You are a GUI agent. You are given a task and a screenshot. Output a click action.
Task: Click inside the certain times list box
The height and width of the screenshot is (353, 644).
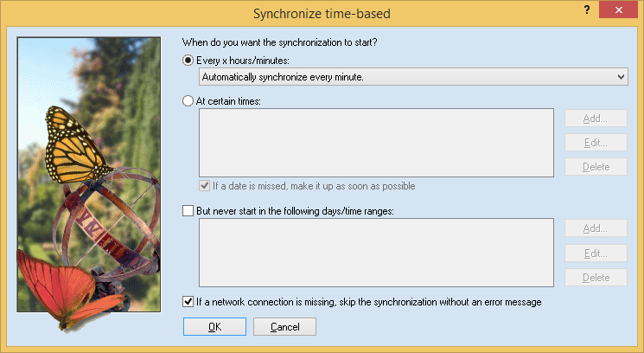tap(375, 142)
